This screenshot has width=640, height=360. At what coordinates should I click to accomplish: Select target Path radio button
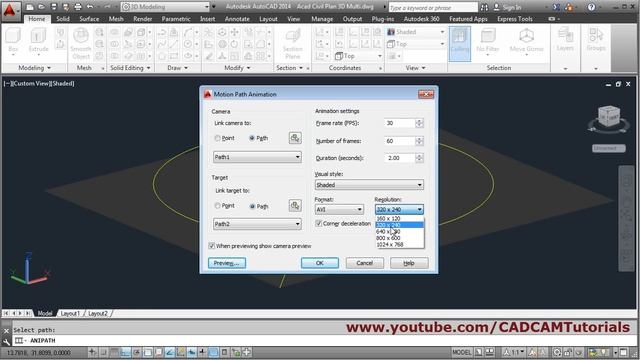pos(252,206)
